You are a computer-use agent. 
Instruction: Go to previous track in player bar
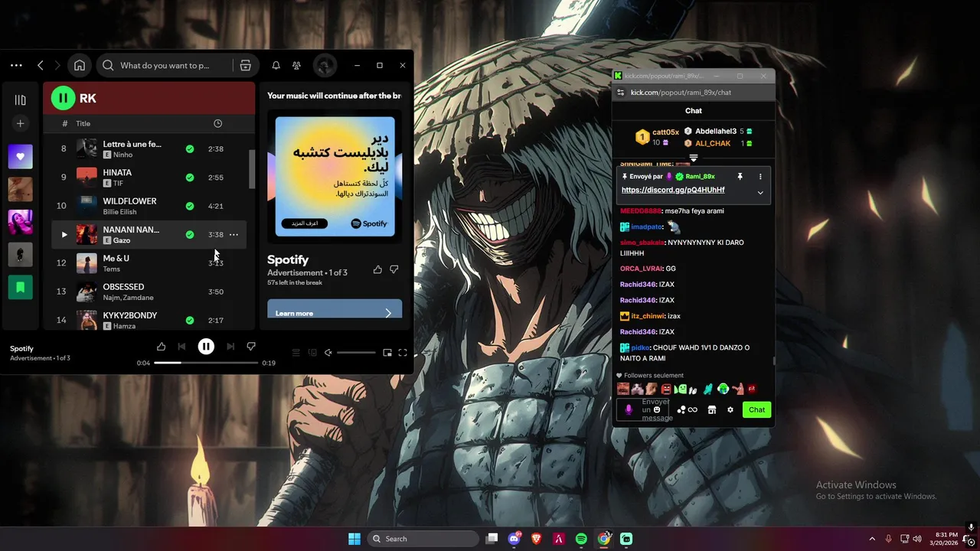[181, 347]
